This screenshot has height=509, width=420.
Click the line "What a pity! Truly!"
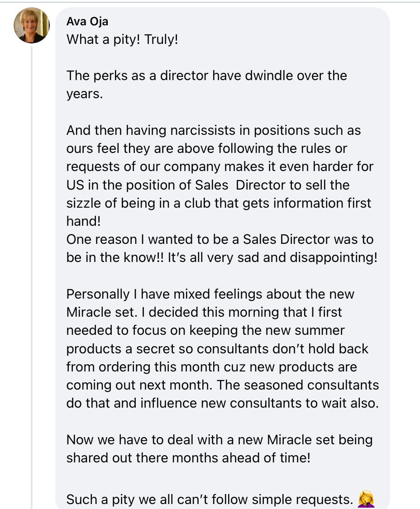122,40
